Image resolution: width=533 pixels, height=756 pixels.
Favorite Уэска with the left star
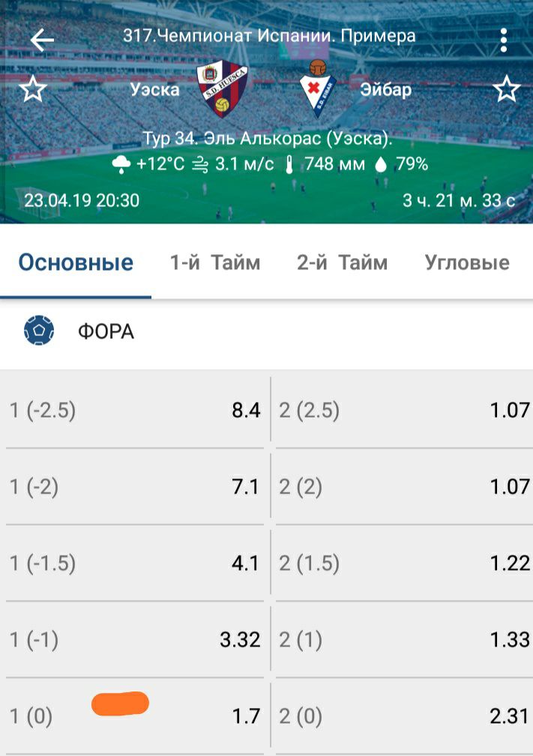click(x=32, y=90)
